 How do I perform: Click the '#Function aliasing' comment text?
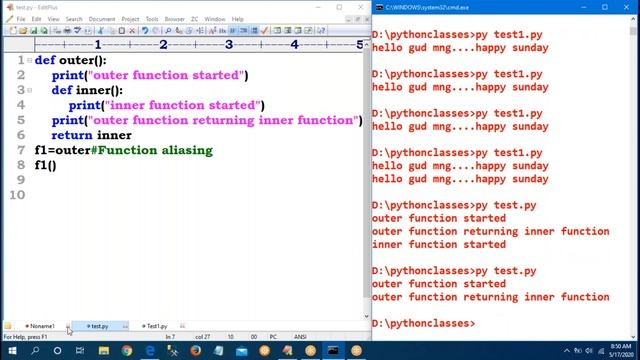pyautogui.click(x=151, y=150)
